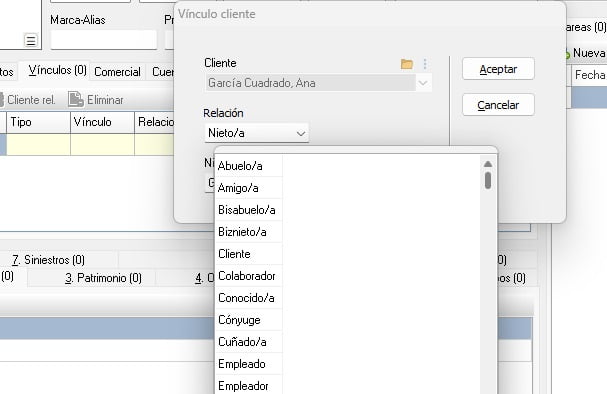
Task: Switch to the Comercial tab
Action: point(117,72)
